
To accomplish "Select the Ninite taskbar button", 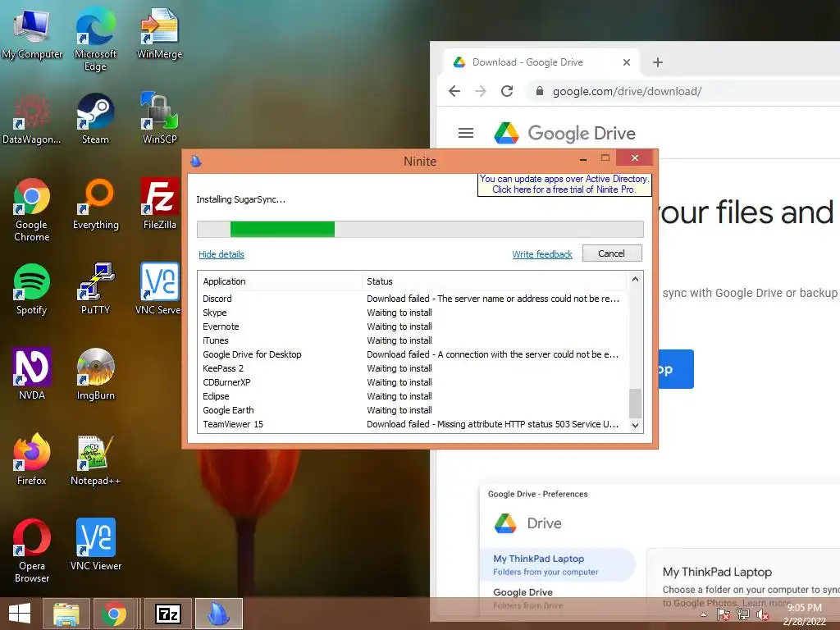I will (218, 614).
